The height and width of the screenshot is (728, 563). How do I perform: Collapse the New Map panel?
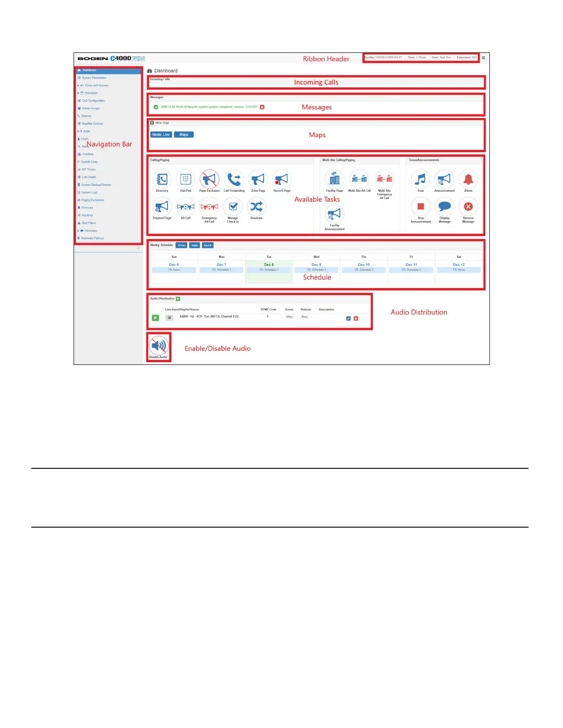[152, 123]
